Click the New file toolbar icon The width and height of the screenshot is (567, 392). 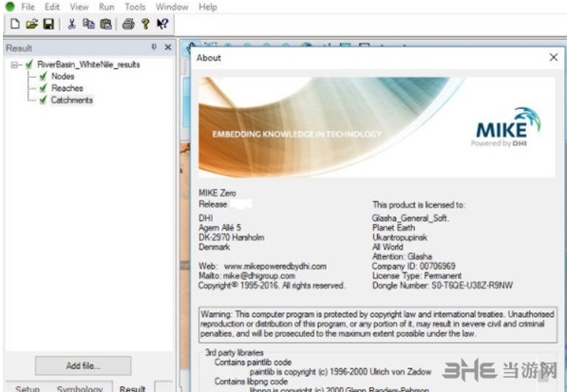click(15, 24)
